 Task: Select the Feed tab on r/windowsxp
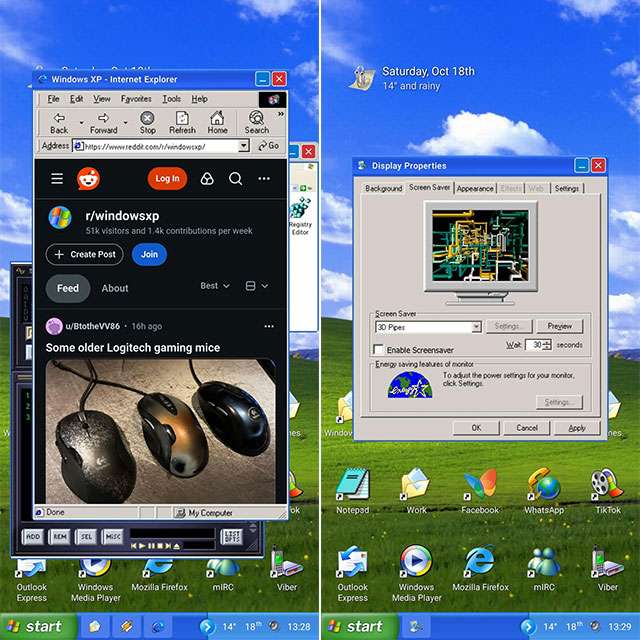[x=68, y=288]
